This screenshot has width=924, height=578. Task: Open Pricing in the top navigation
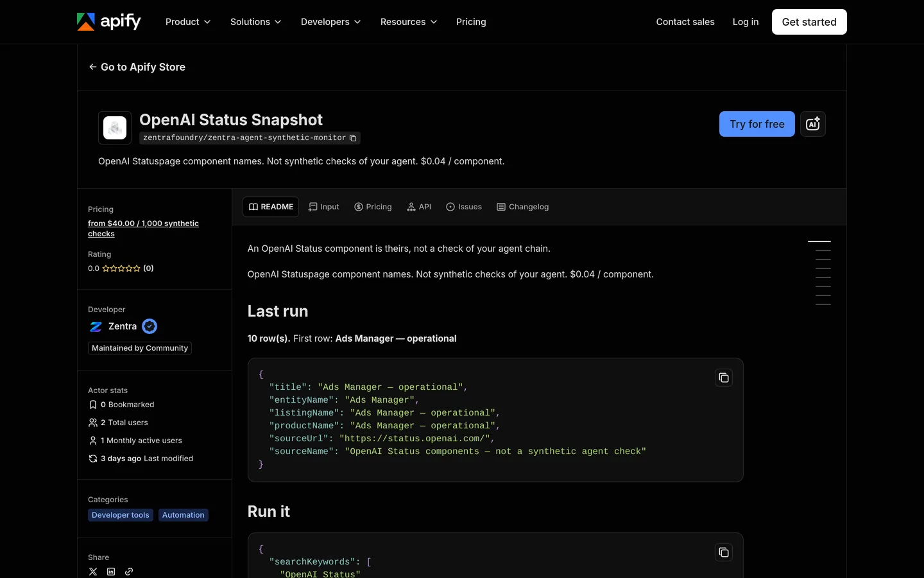coord(471,22)
